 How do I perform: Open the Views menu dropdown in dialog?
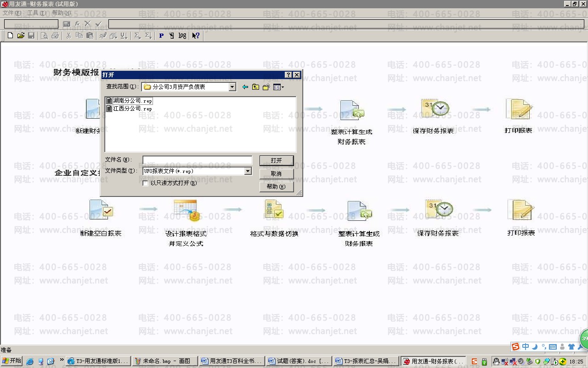click(x=279, y=87)
